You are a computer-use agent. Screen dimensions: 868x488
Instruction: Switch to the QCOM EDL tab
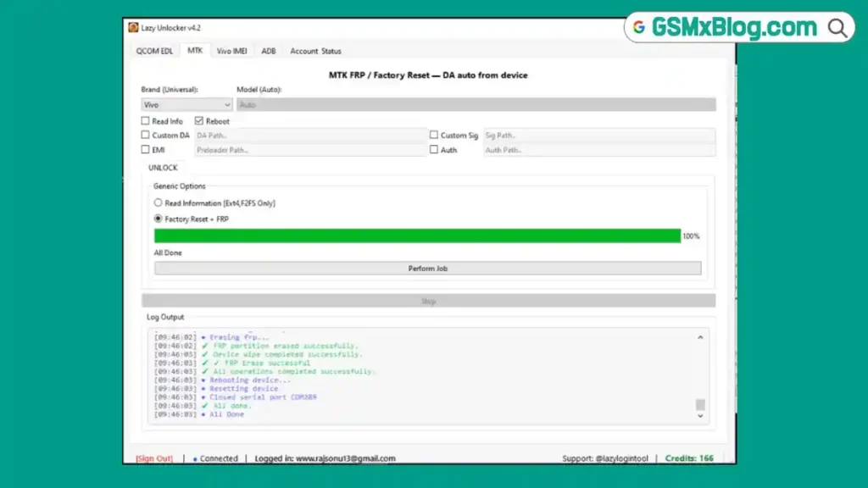[154, 51]
